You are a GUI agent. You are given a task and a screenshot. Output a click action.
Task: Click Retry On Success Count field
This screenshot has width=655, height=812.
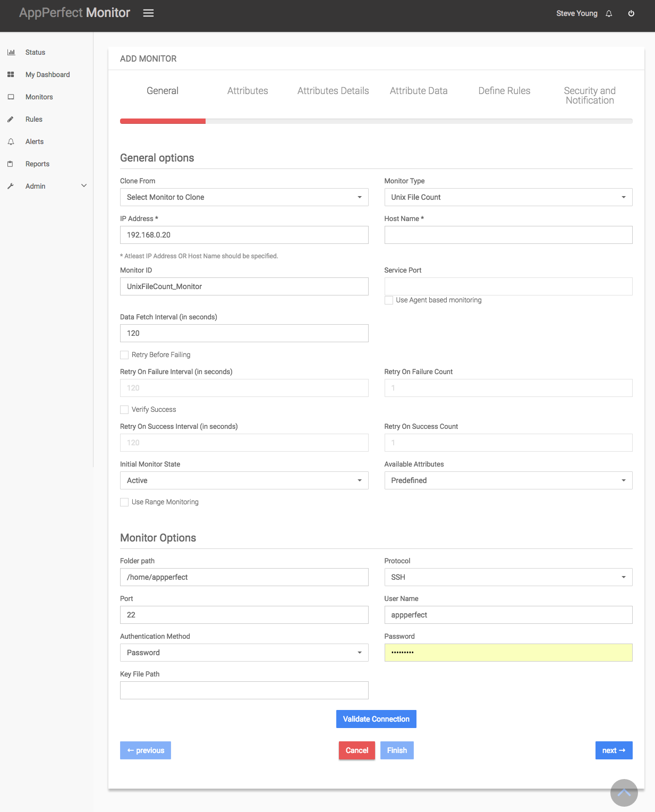508,443
